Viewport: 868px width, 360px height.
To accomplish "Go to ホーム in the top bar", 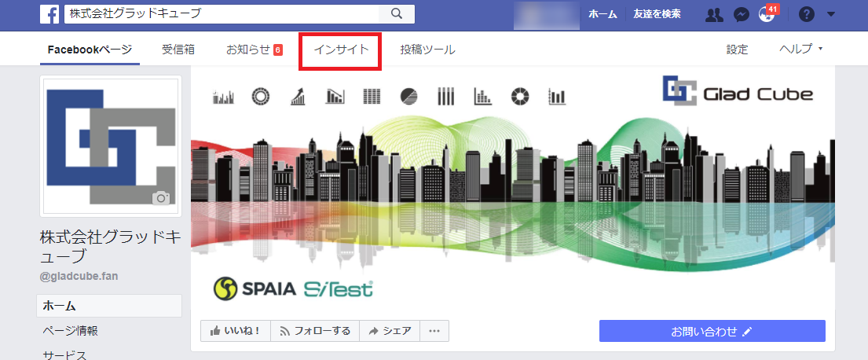I will tap(602, 14).
